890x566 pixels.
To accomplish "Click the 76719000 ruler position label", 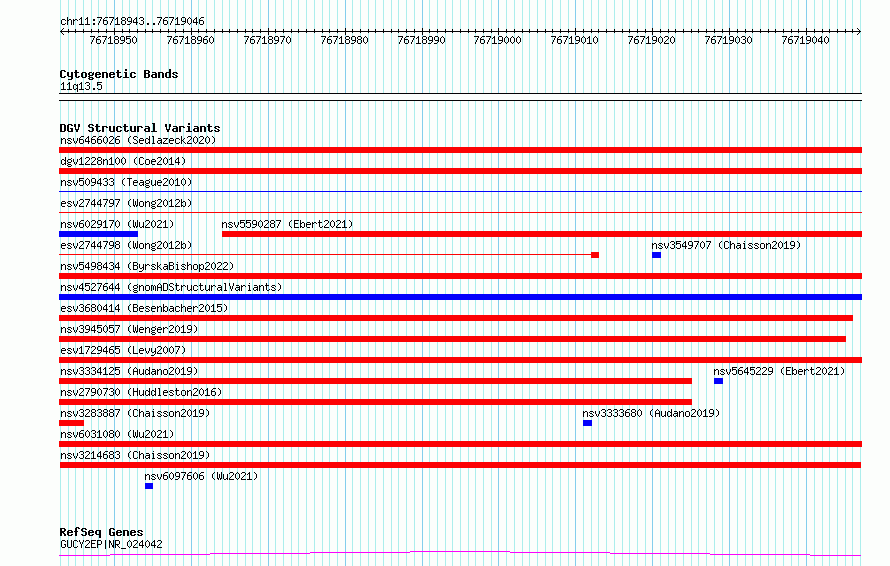I will [x=498, y=40].
